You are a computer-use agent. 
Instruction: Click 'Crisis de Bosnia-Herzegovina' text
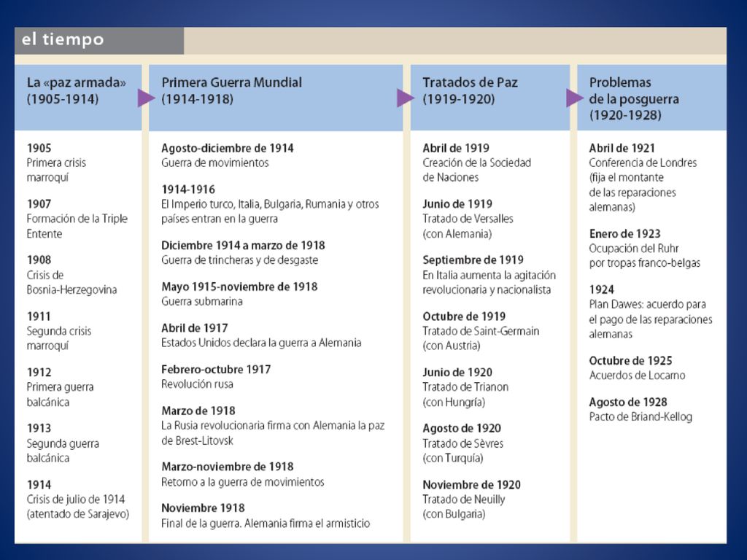(71, 282)
